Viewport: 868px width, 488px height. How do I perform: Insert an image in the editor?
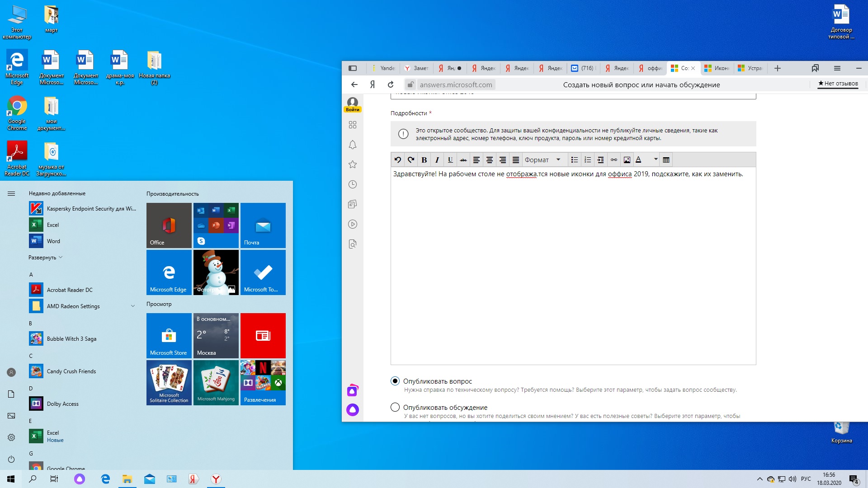coord(627,160)
